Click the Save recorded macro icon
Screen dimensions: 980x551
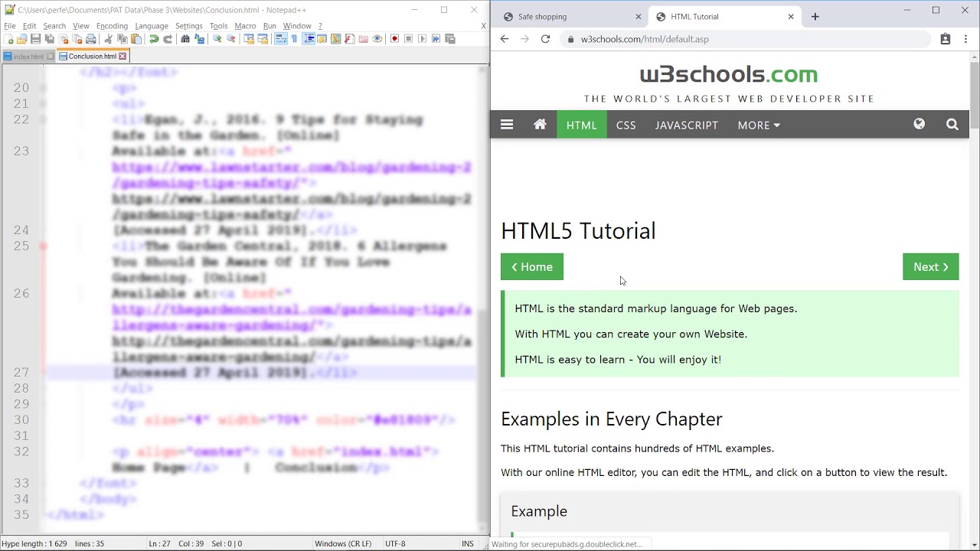click(x=449, y=38)
